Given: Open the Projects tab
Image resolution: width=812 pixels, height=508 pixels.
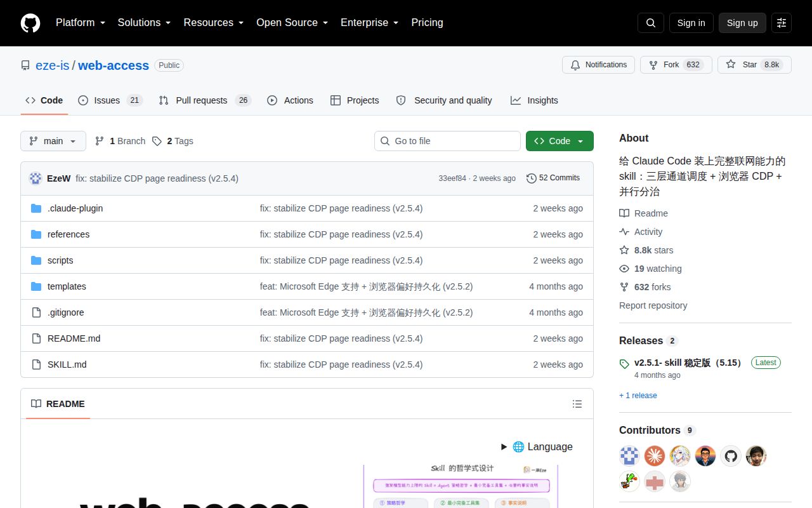Looking at the screenshot, I should [355, 100].
